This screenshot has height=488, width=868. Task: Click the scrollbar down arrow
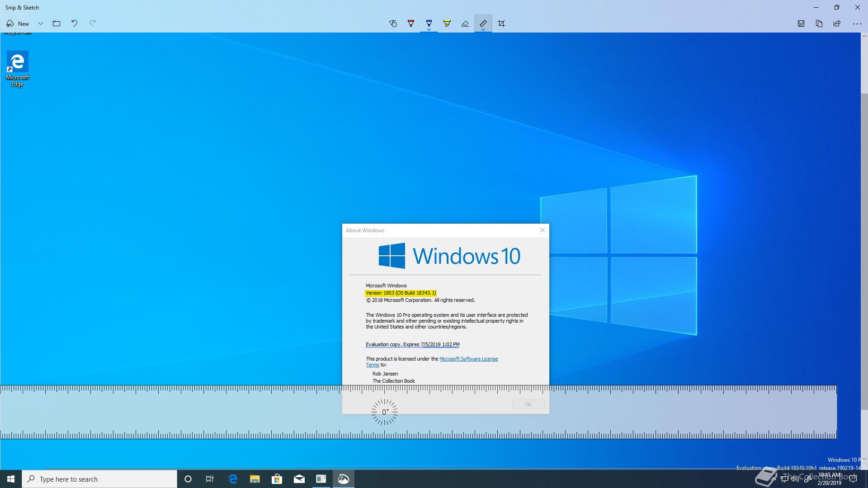[864, 460]
